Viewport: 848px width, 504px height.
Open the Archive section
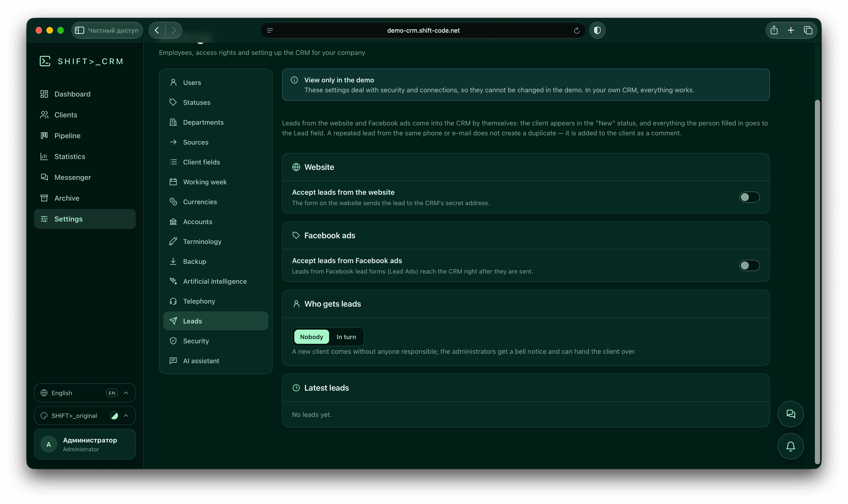click(85, 198)
